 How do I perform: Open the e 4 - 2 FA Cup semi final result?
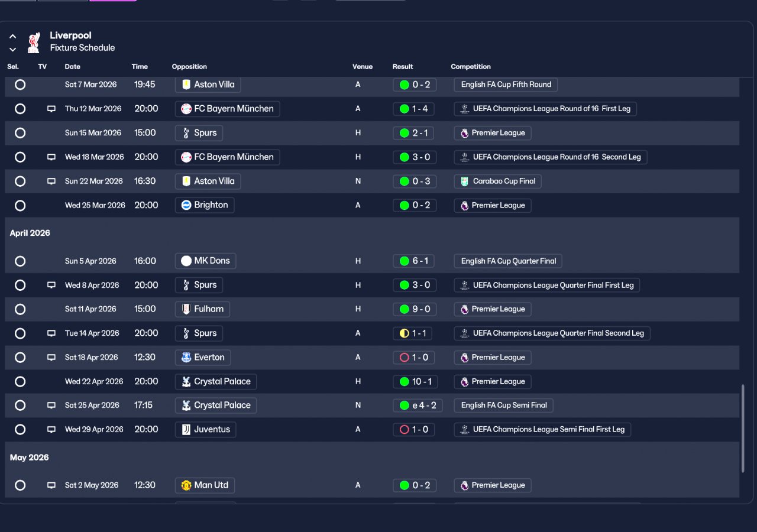click(x=418, y=406)
